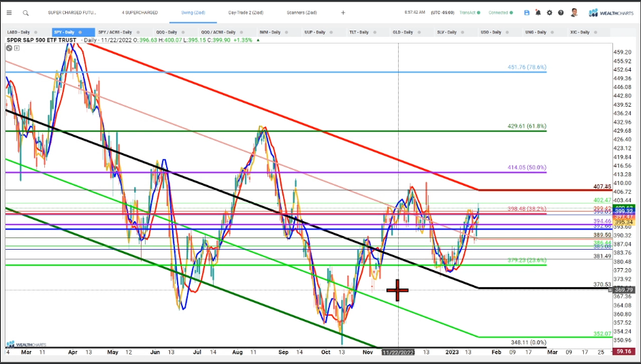
Task: Switch to the XIC - Daily chart tab
Action: (580, 32)
